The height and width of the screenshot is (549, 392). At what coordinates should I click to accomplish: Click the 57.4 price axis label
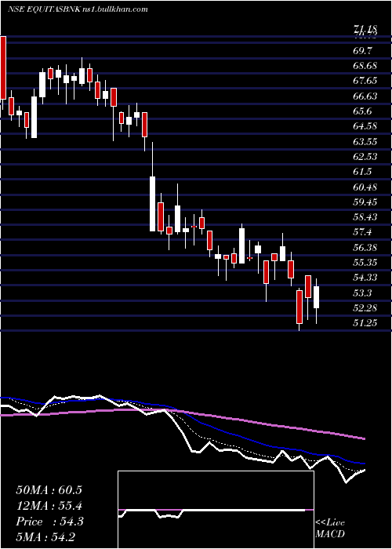[x=363, y=232]
